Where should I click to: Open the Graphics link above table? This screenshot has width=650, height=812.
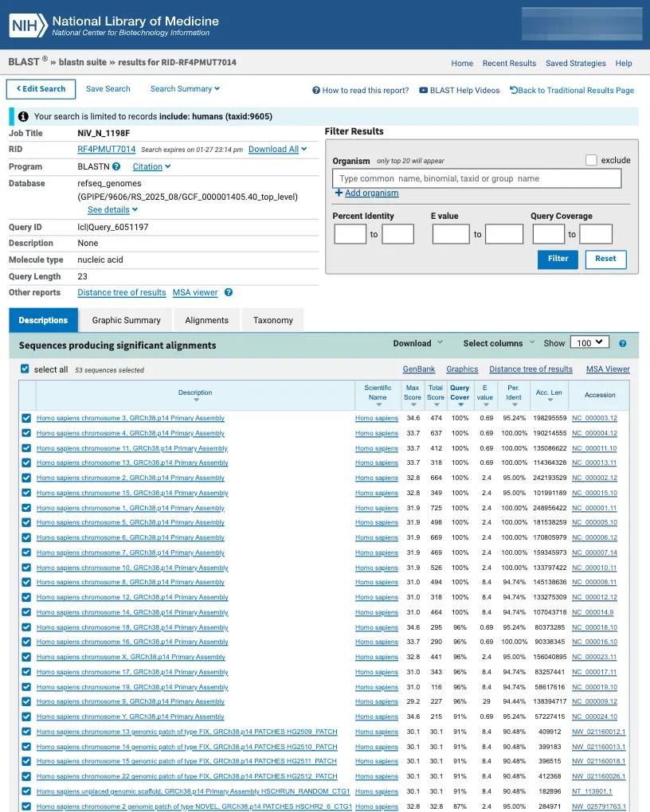tap(462, 369)
